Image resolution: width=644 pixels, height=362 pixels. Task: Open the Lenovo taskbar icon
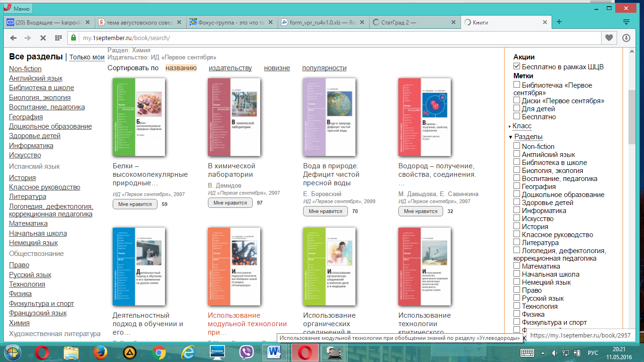coord(217,352)
